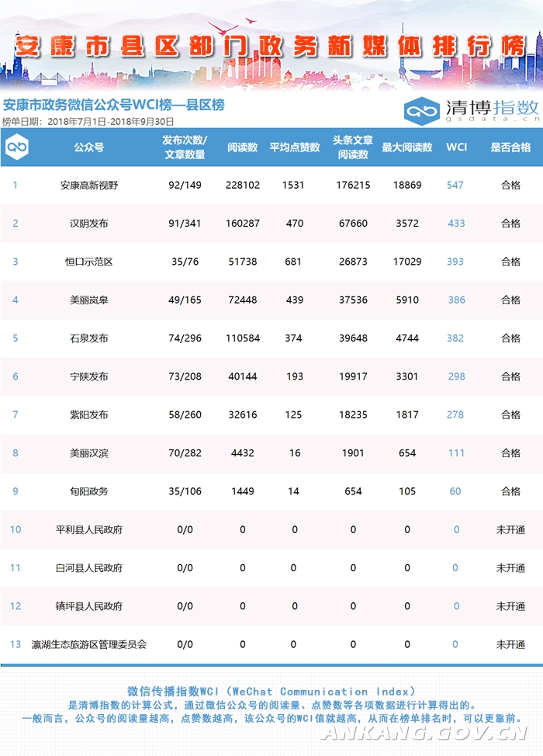
Task: Click max reads value 17029
Action: point(407,262)
